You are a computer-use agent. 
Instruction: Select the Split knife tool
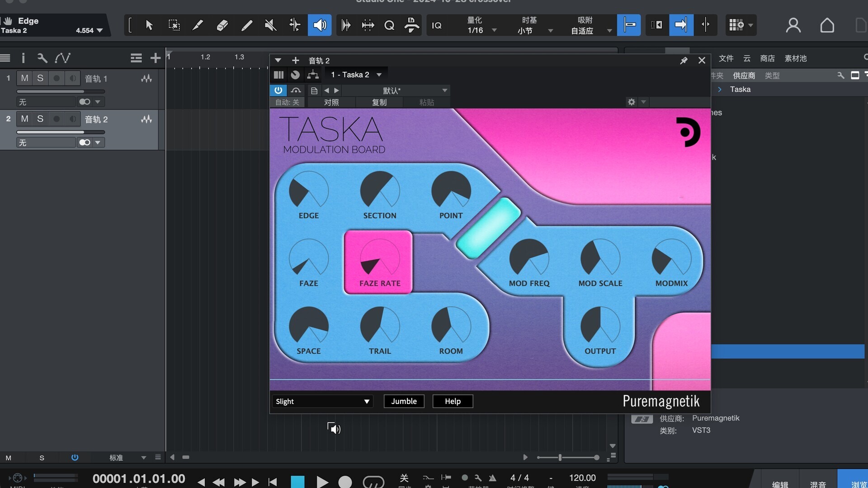(x=198, y=25)
